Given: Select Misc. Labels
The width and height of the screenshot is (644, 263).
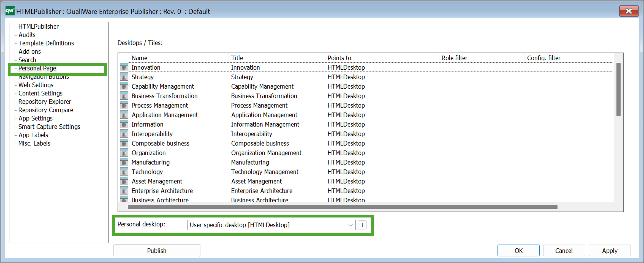Looking at the screenshot, I should click(x=34, y=144).
